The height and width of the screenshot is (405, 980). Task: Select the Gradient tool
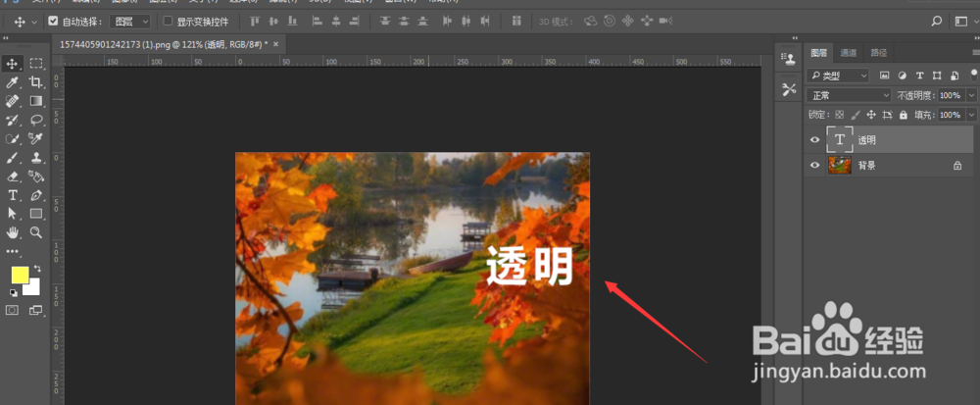pyautogui.click(x=36, y=101)
